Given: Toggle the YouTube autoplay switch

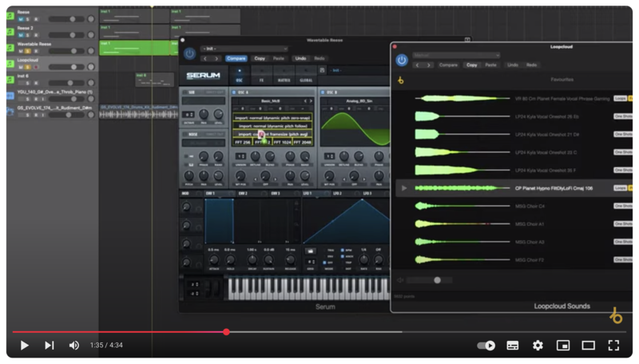Looking at the screenshot, I should tap(486, 346).
